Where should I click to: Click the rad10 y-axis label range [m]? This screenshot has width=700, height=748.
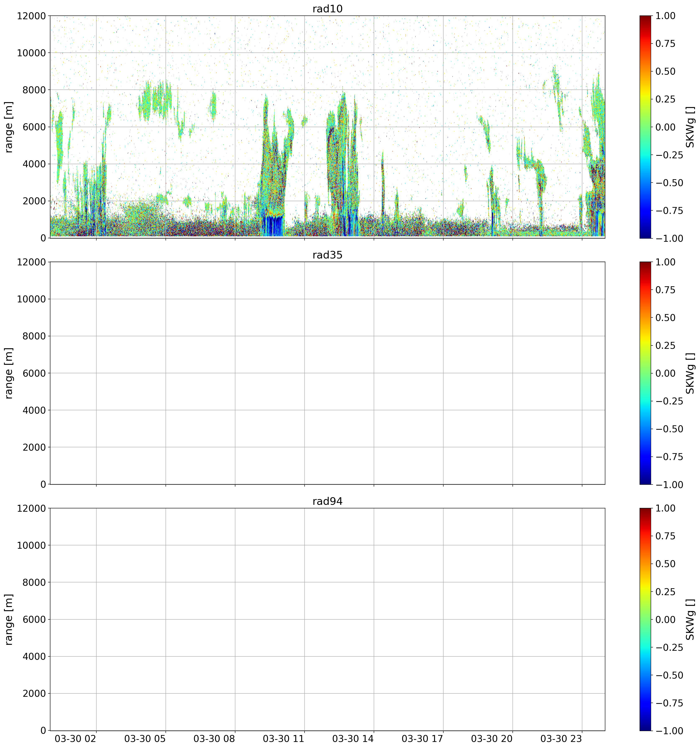click(x=9, y=127)
